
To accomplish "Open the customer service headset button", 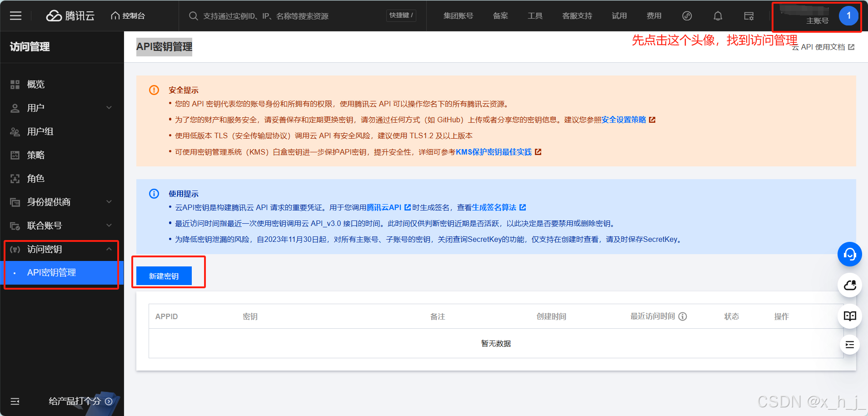I will pos(850,254).
